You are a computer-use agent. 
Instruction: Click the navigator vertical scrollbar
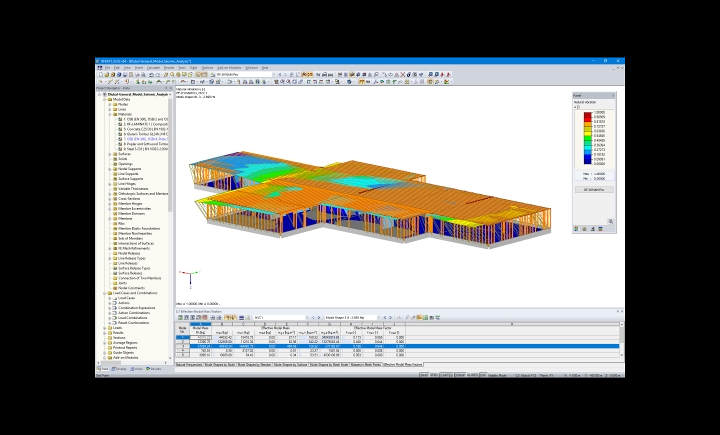(170, 156)
